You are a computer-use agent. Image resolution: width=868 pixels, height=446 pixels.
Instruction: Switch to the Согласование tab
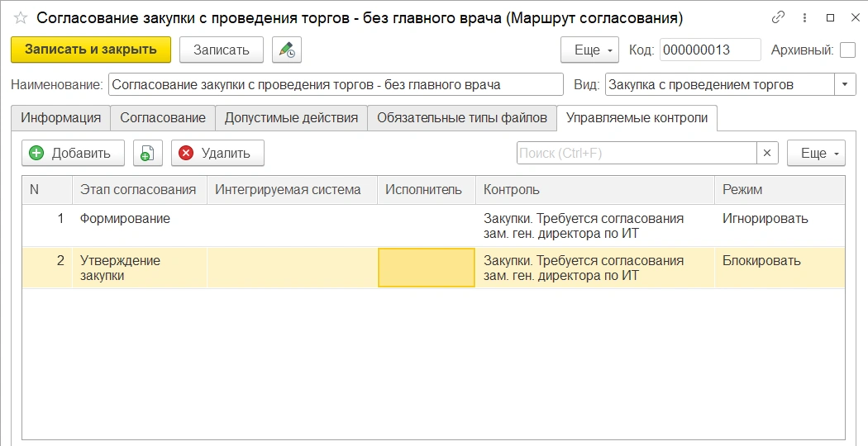point(163,118)
